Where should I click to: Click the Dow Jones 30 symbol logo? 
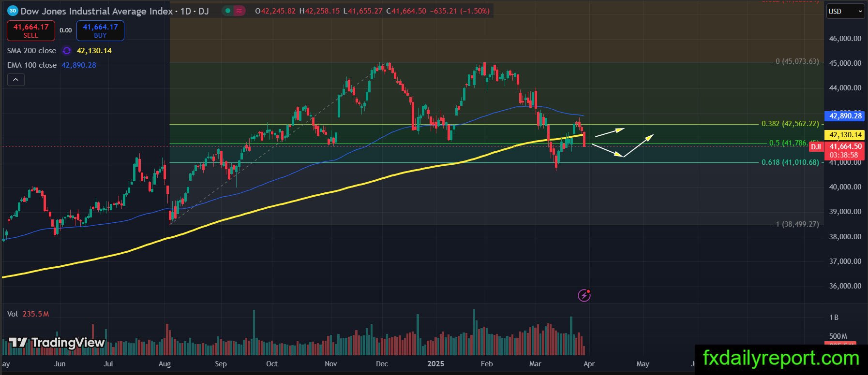point(13,11)
